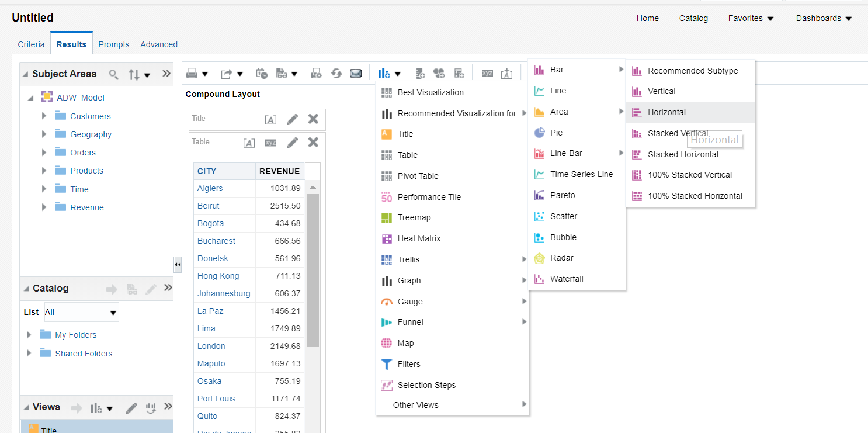
Task: Click the page gear settings toolbar icon
Action: (x=316, y=74)
